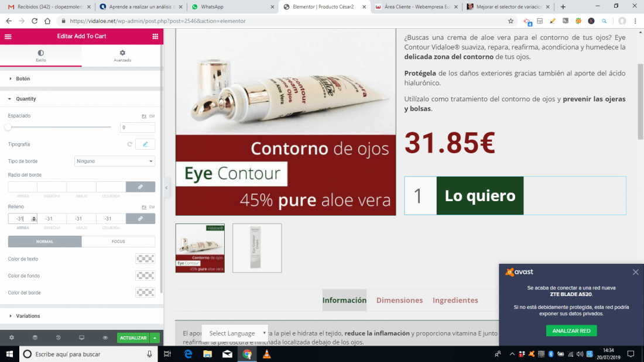Image resolution: width=644 pixels, height=362 pixels.
Task: Bookmark this page with the star
Action: [511, 21]
